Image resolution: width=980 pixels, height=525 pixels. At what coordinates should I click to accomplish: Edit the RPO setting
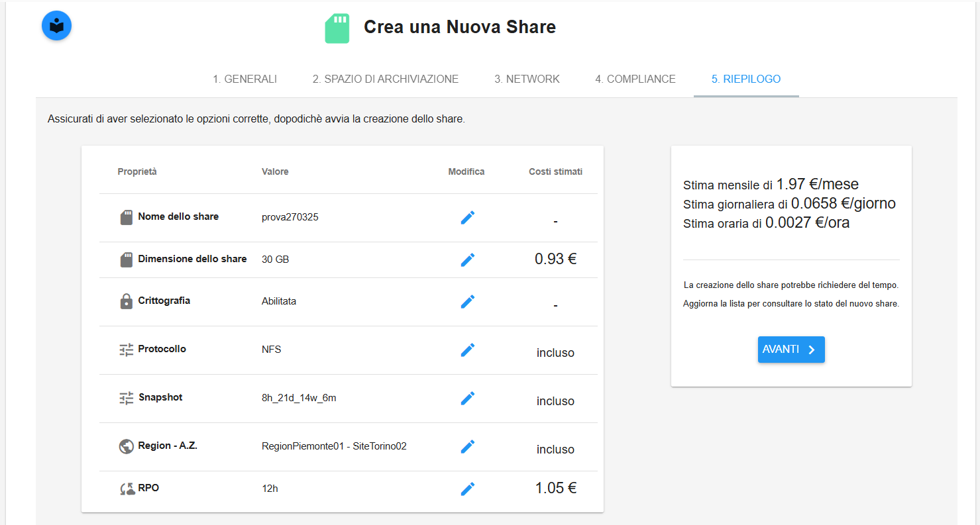tap(468, 489)
